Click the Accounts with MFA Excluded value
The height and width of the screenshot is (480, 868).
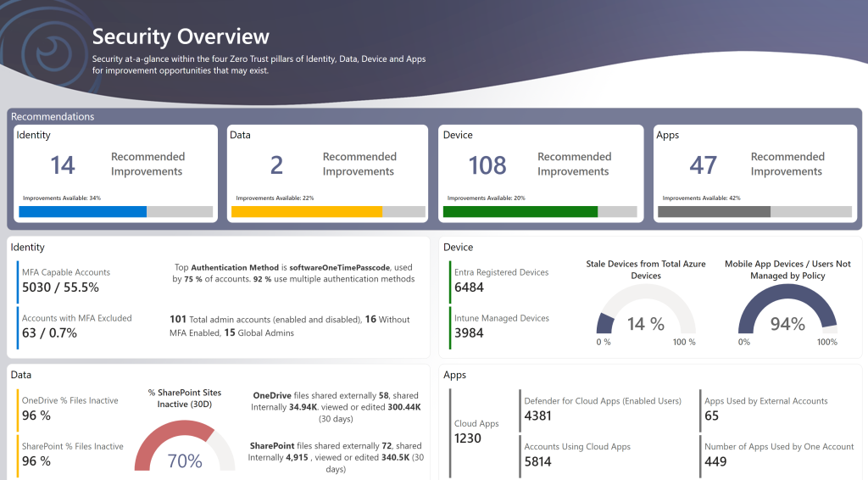point(49,333)
